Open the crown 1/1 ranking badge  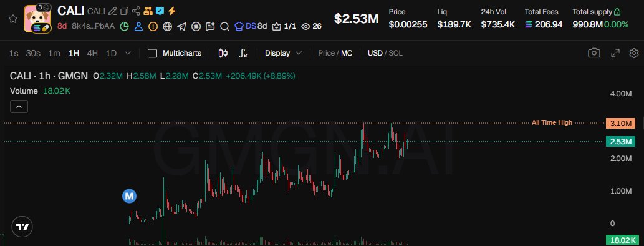(x=284, y=26)
